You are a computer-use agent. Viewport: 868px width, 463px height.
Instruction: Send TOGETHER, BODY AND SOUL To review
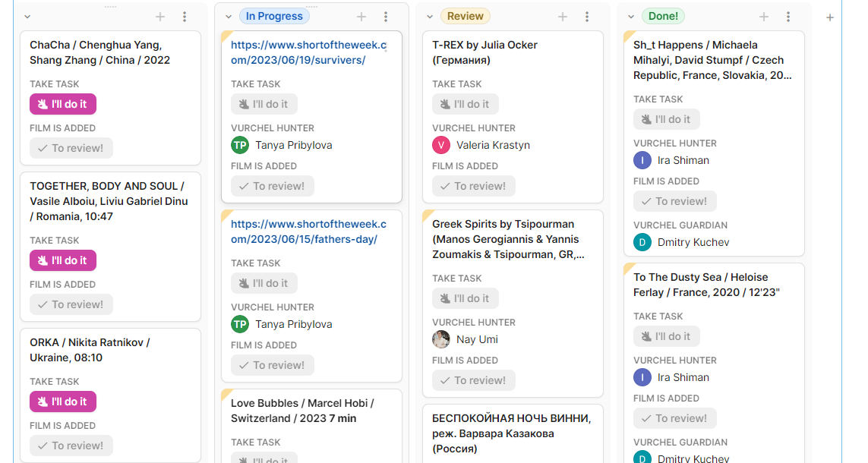pyautogui.click(x=71, y=305)
